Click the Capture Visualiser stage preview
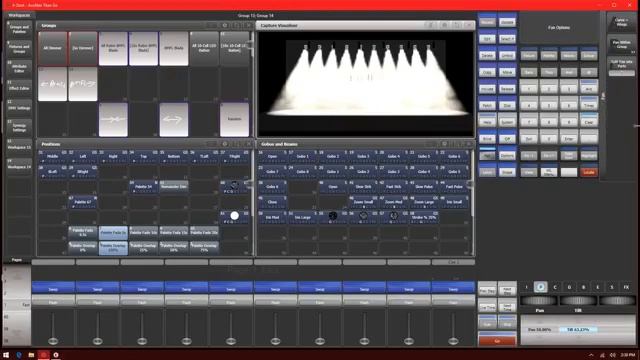This screenshot has height=360, width=640. 365,84
